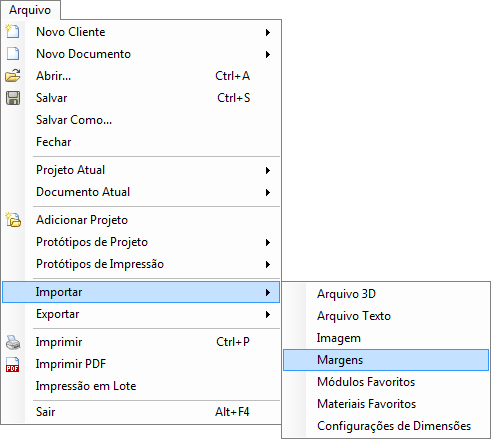Expand the Protótipos de Impressão submenu arrow
This screenshot has width=491, height=439.
coord(268,264)
